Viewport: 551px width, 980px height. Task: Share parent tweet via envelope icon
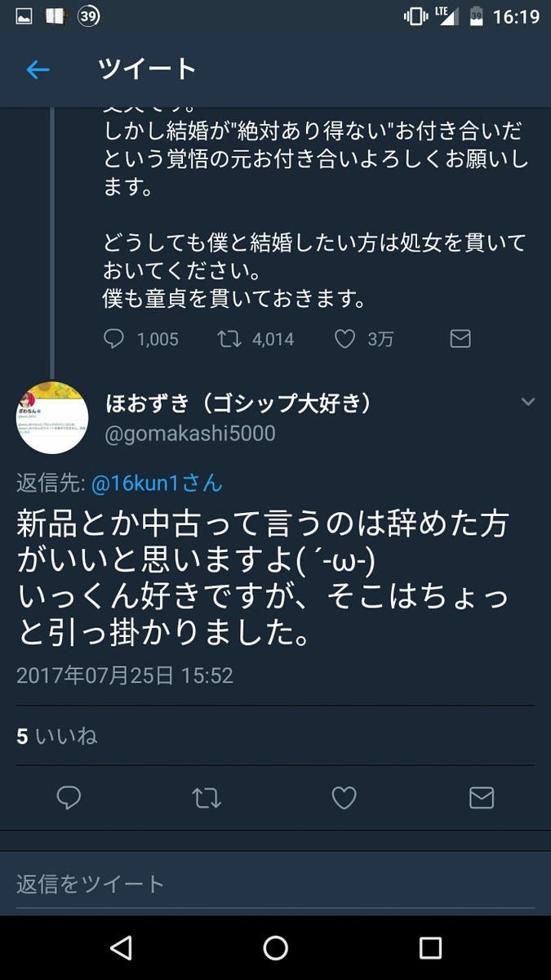460,338
